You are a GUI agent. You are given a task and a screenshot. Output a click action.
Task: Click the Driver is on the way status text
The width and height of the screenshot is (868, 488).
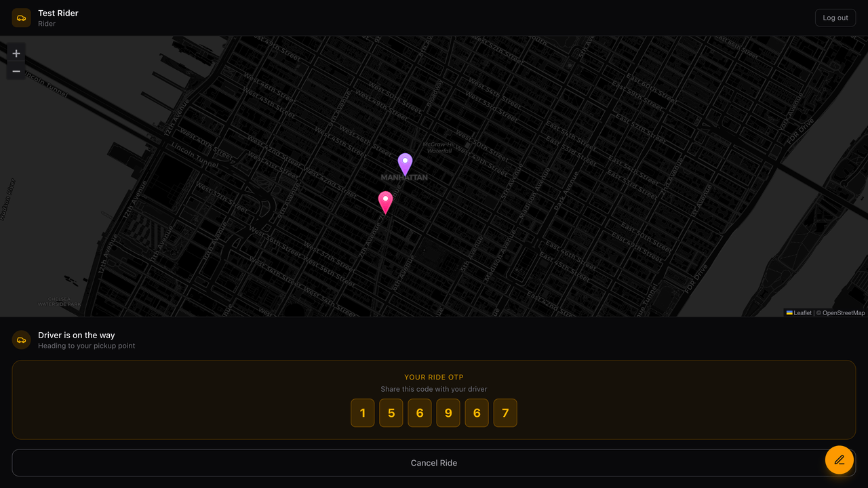[77, 335]
